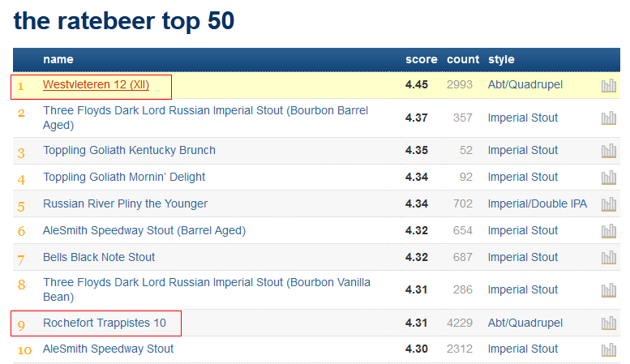This screenshot has height=364, width=630.
Task: Open chart icon for Rochefort Trappistes 10
Action: coord(609,323)
